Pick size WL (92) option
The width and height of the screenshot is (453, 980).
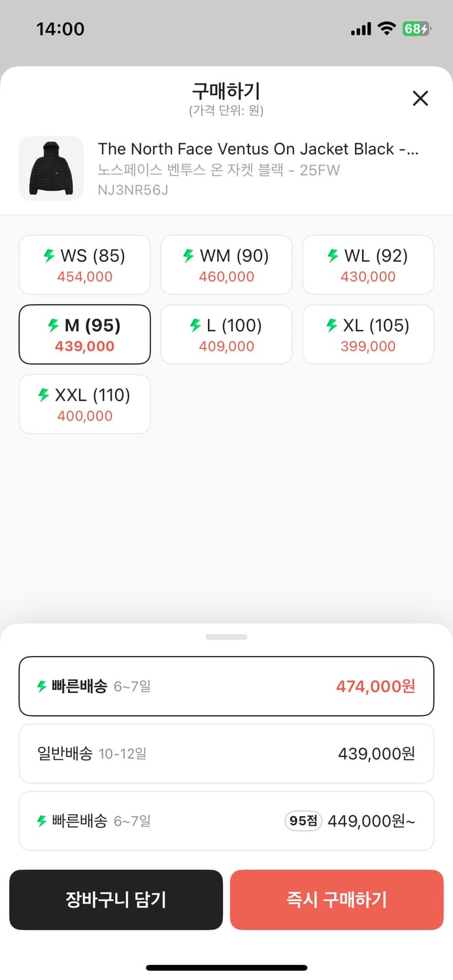tap(368, 265)
